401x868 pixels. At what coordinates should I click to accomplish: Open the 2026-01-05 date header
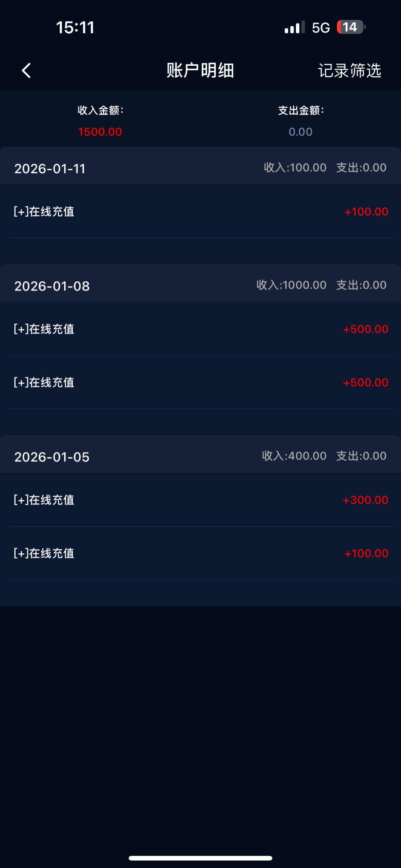click(52, 457)
